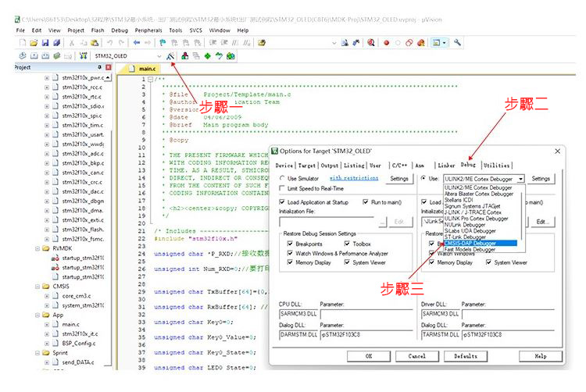Image resolution: width=586 pixels, height=392 pixels.
Task: Collapse the RVMDK folder in project tree
Action: pyautogui.click(x=36, y=248)
